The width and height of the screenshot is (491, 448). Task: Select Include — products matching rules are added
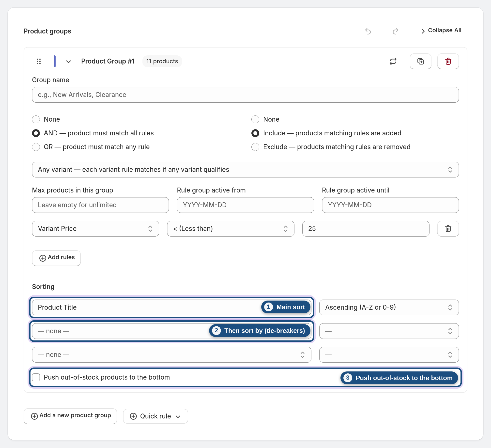(255, 133)
